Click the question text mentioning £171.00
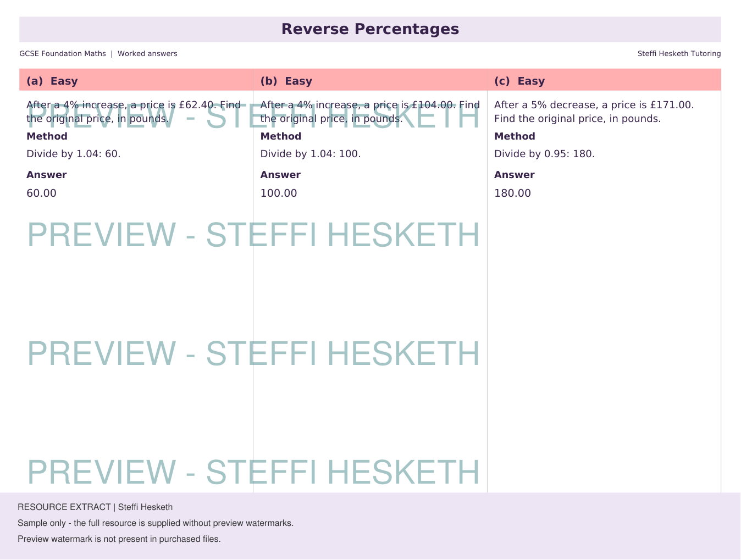 point(594,112)
